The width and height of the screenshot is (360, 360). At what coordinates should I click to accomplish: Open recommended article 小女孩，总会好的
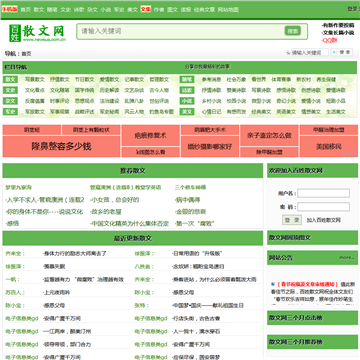(x=115, y=200)
